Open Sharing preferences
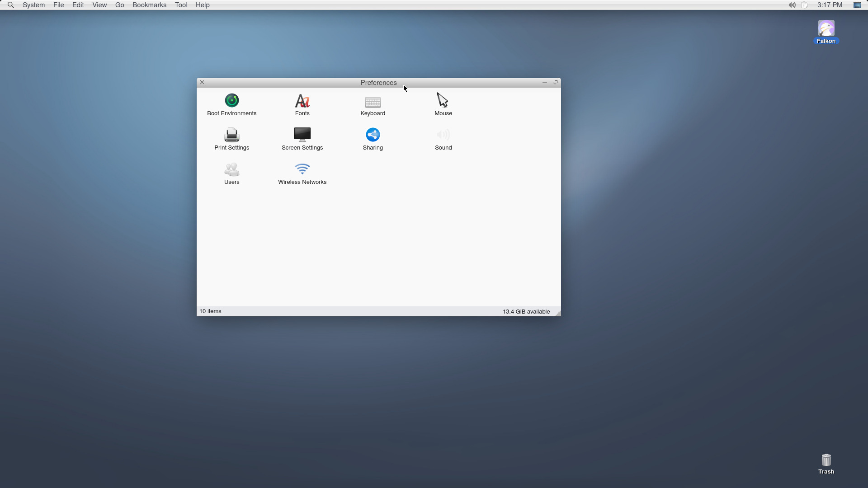This screenshot has height=488, width=868. [373, 139]
